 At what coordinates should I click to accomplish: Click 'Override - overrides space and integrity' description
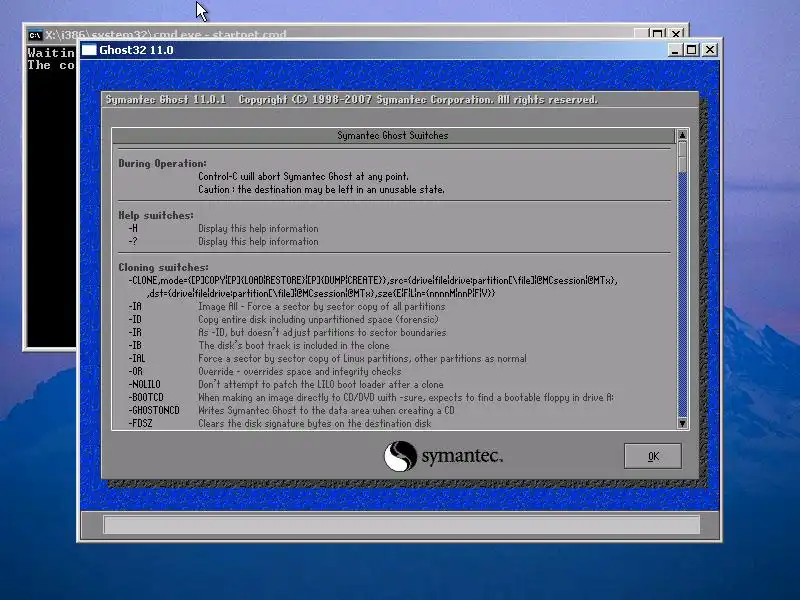(299, 371)
